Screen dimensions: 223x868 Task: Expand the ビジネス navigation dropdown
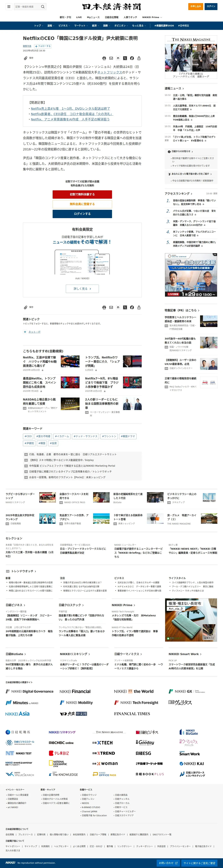(64, 26)
